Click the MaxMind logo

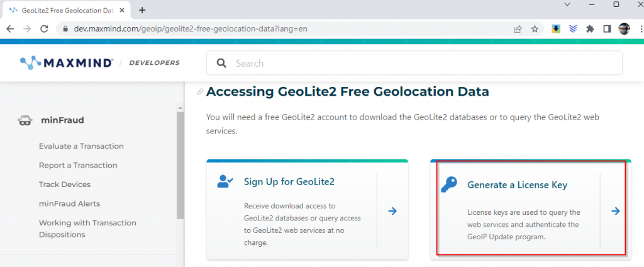click(x=67, y=63)
